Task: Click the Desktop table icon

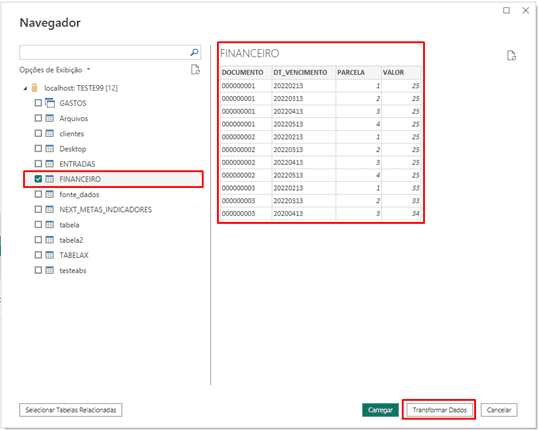Action: point(50,149)
